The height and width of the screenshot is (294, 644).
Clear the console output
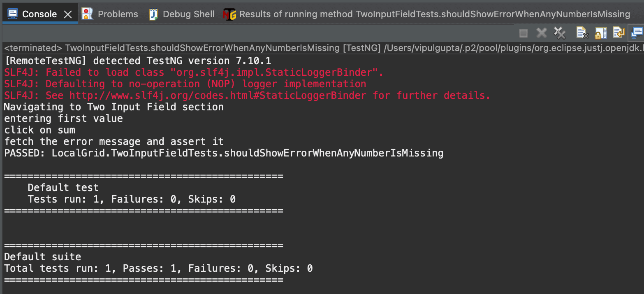[x=582, y=33]
